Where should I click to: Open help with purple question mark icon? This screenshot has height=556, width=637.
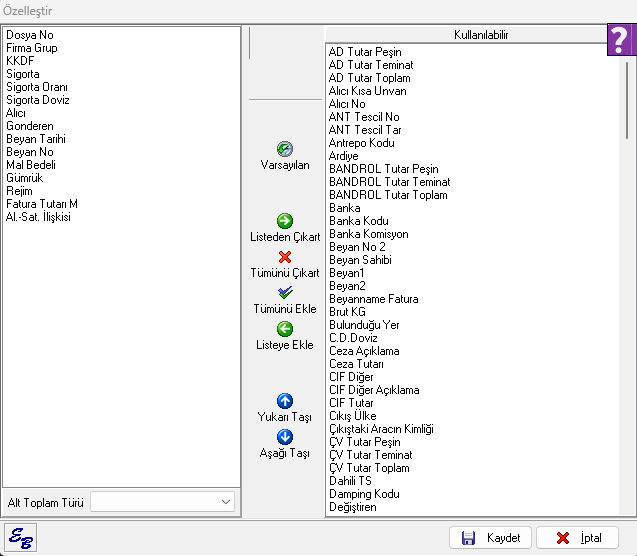click(620, 41)
